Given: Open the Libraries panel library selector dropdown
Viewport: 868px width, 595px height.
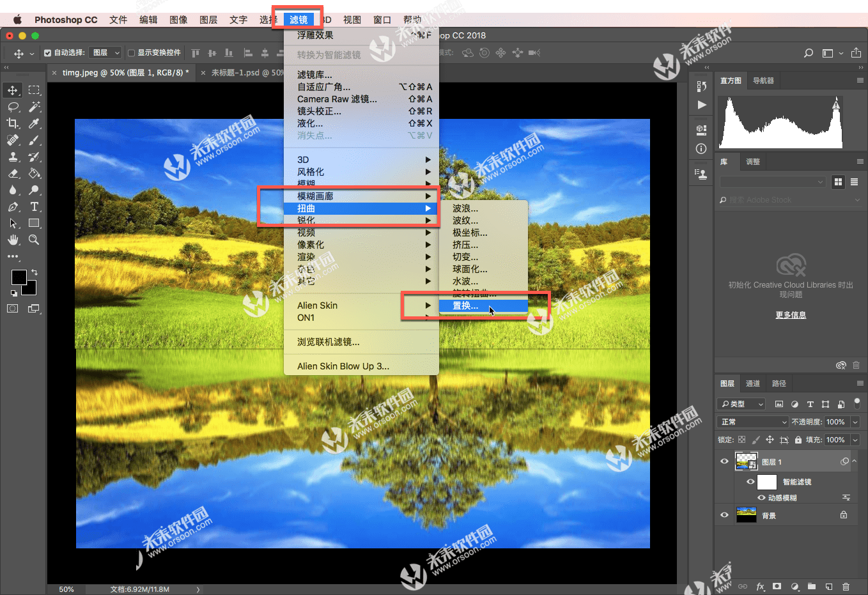Looking at the screenshot, I should [773, 182].
